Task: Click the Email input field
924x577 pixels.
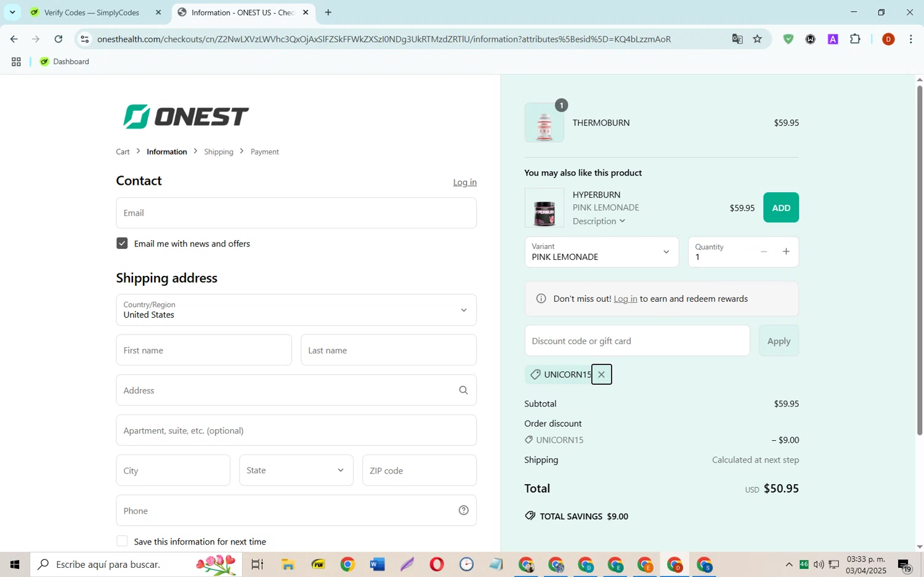Action: tap(296, 213)
